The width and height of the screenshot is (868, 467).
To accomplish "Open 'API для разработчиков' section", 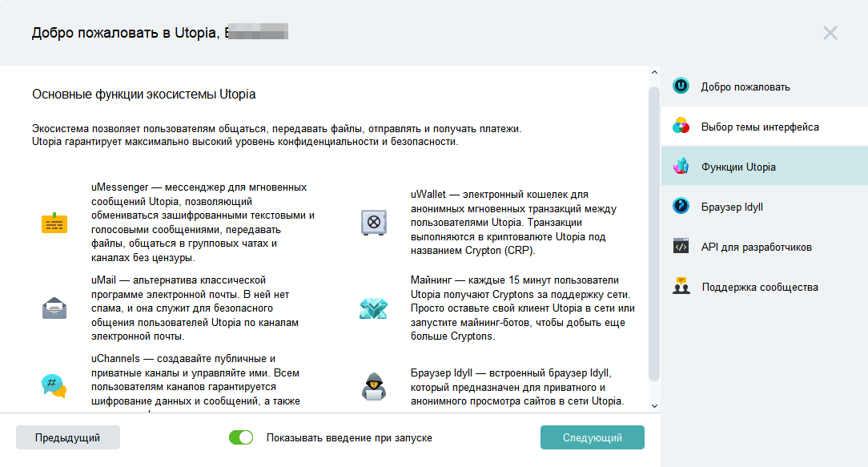I will click(x=756, y=247).
